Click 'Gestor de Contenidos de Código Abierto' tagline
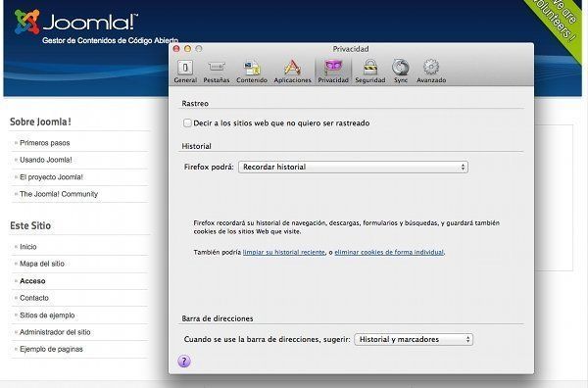The height and width of the screenshot is (388, 588). 110,40
